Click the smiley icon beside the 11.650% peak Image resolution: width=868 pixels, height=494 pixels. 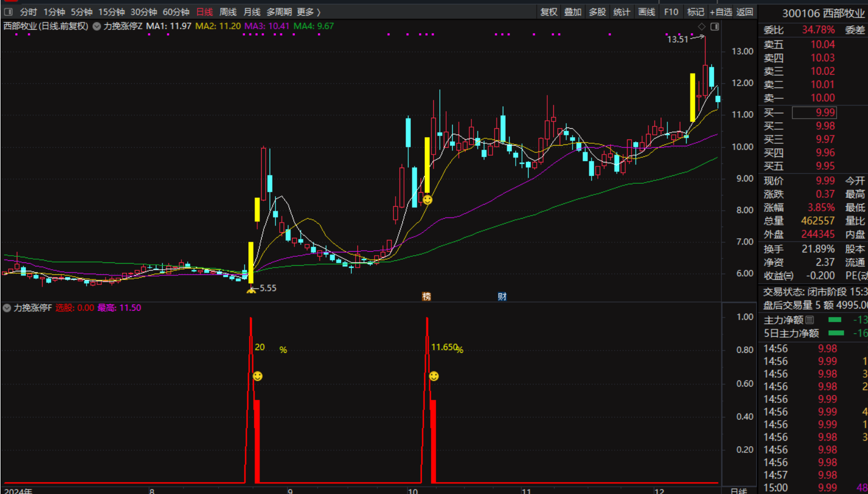click(434, 376)
